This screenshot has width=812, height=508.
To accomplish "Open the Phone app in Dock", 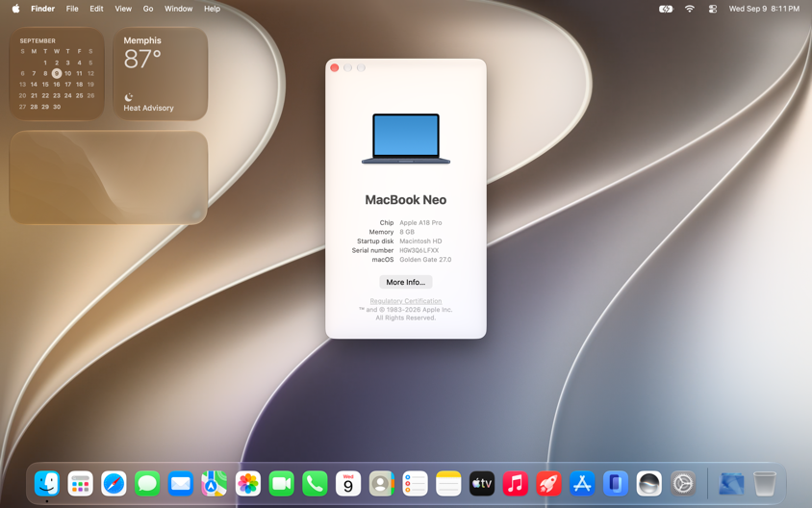I will [315, 484].
